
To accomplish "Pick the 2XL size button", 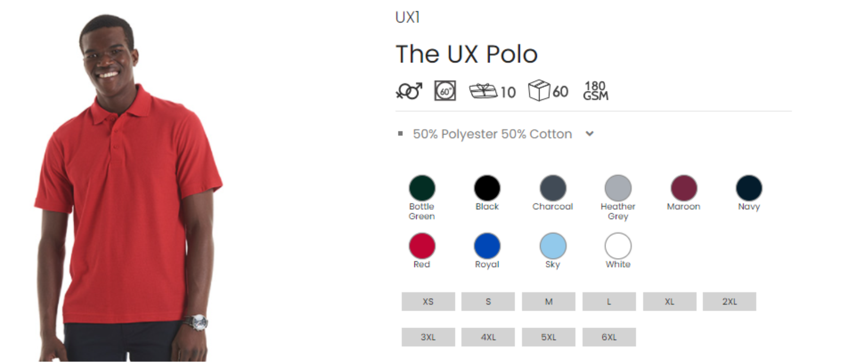I will 729,302.
